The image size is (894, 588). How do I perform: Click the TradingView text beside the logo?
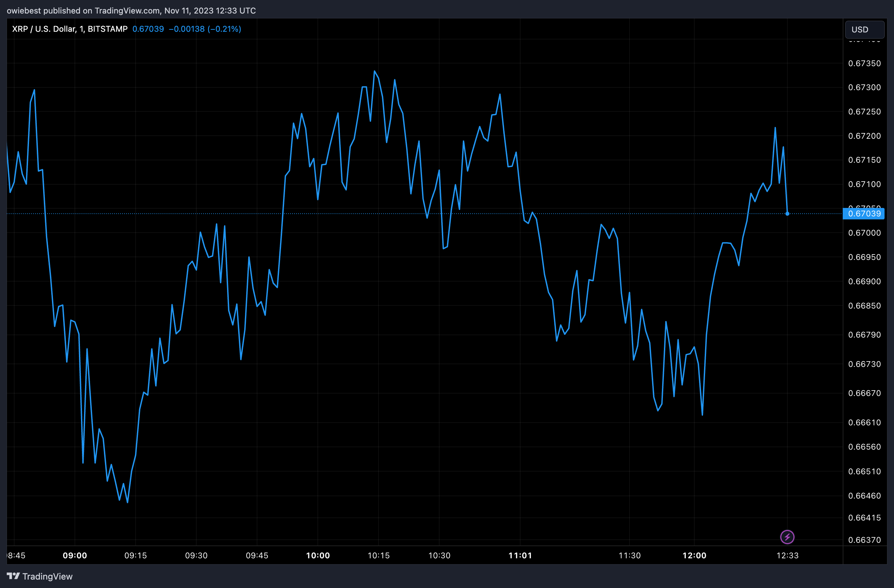click(47, 576)
